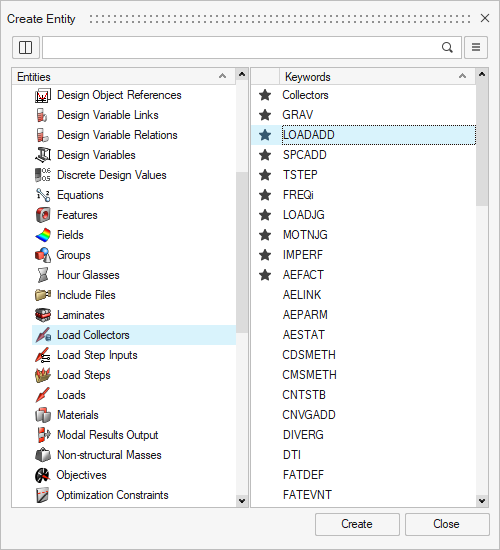The image size is (500, 550).
Task: Click the Features icon
Action: coord(43,215)
